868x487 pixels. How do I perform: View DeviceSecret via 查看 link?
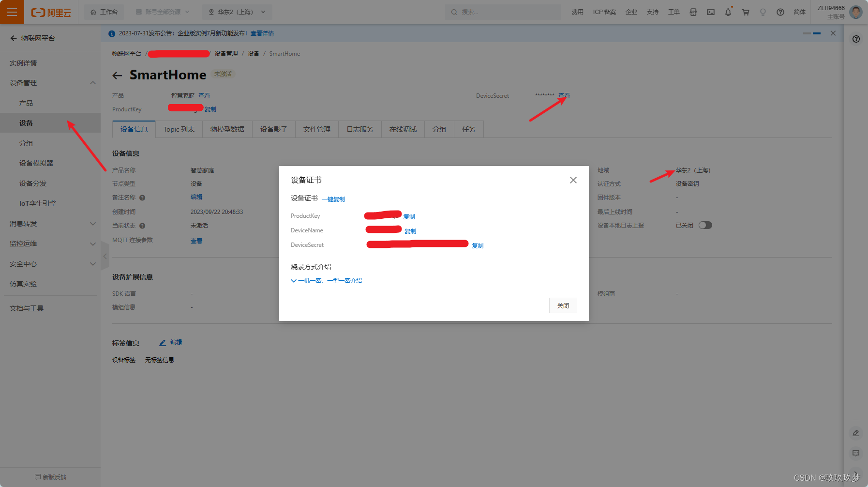click(564, 96)
